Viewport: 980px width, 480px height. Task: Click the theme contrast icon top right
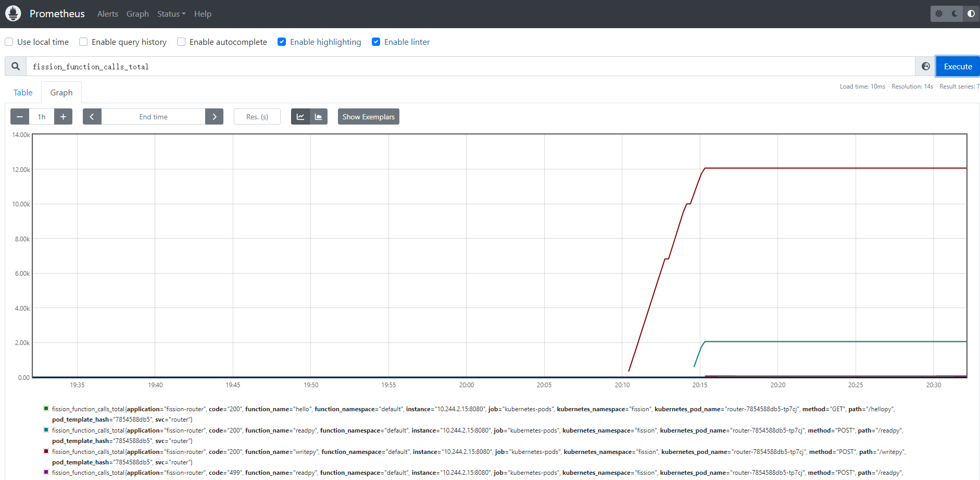(971, 14)
